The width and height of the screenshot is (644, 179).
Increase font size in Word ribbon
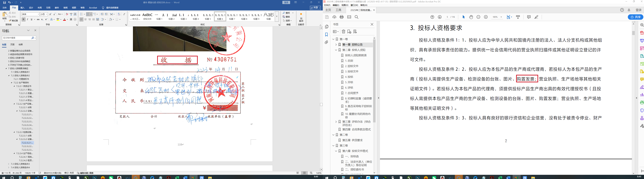[x=50, y=14]
